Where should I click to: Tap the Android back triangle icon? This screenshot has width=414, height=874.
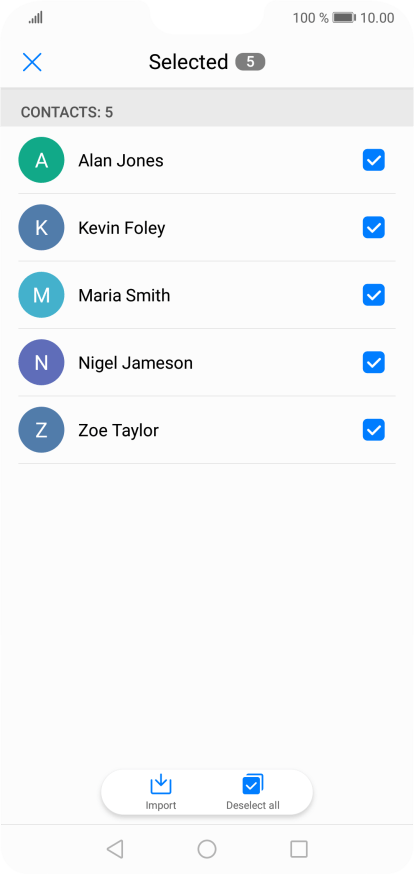(x=115, y=849)
